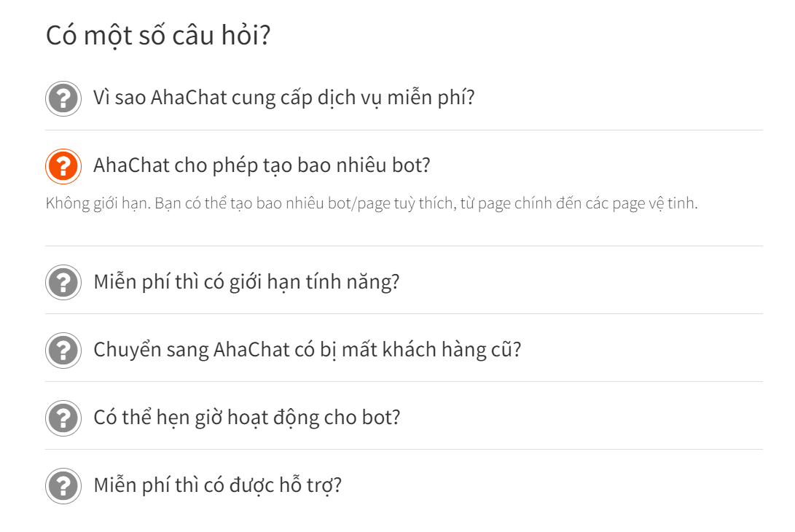Expand 'Miễn phí thì có giới hạn tính năng?'
The height and width of the screenshot is (532, 795).
click(x=246, y=282)
